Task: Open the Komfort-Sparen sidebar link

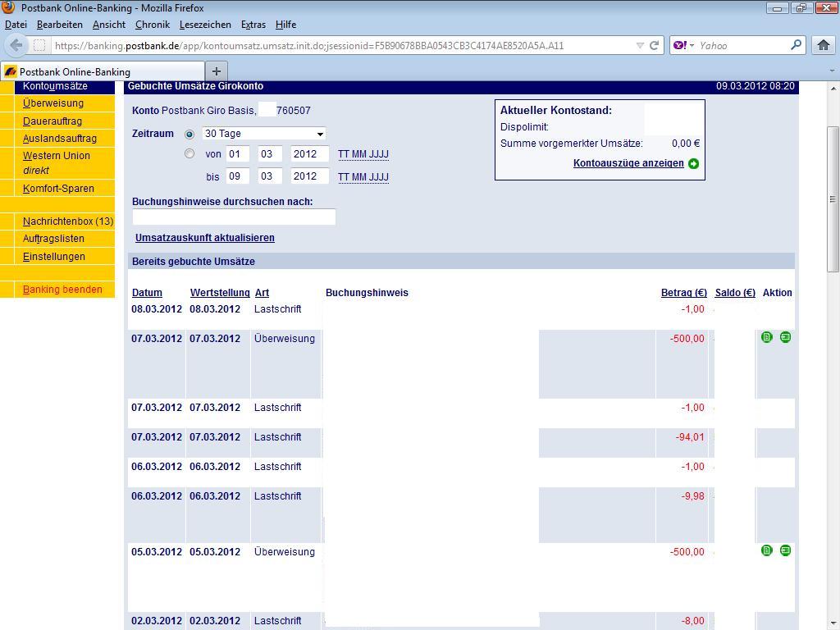Action: tap(58, 189)
